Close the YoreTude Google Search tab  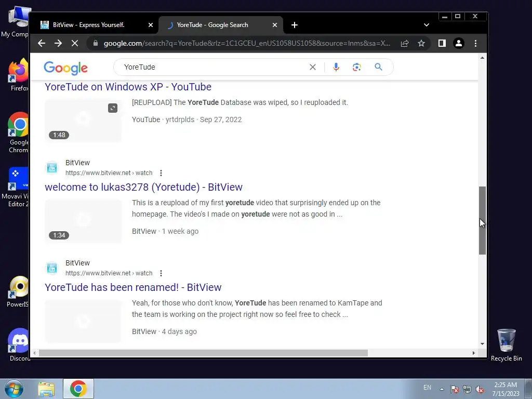click(275, 25)
